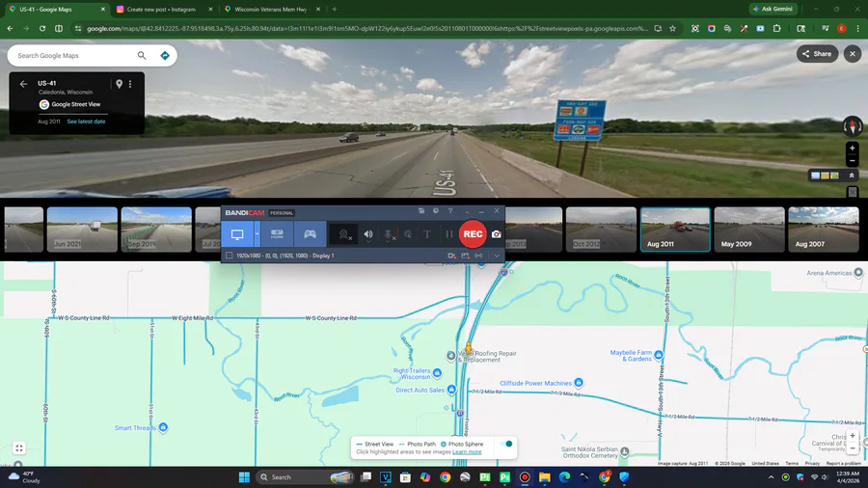
Task: Toggle Bandicam mouse click effects
Action: pos(408,234)
